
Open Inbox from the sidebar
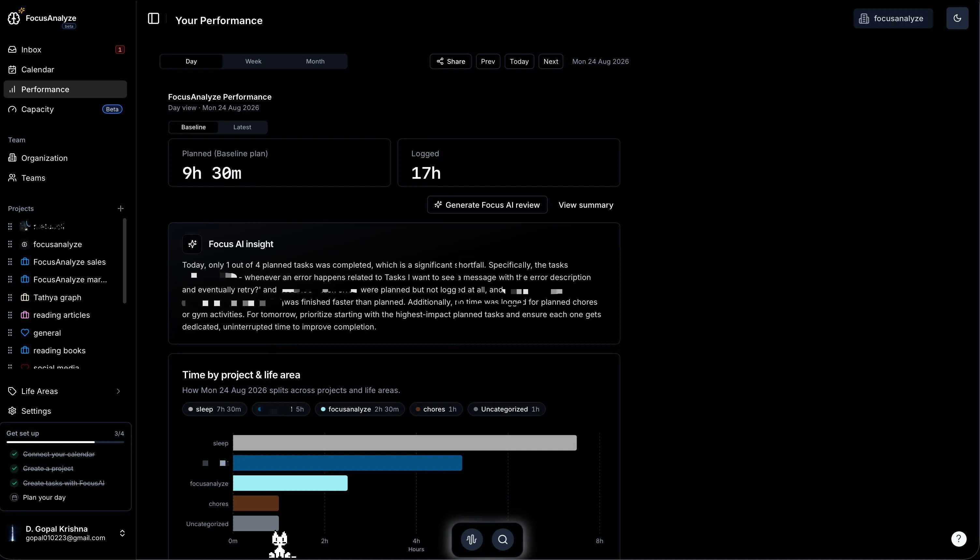pos(65,49)
